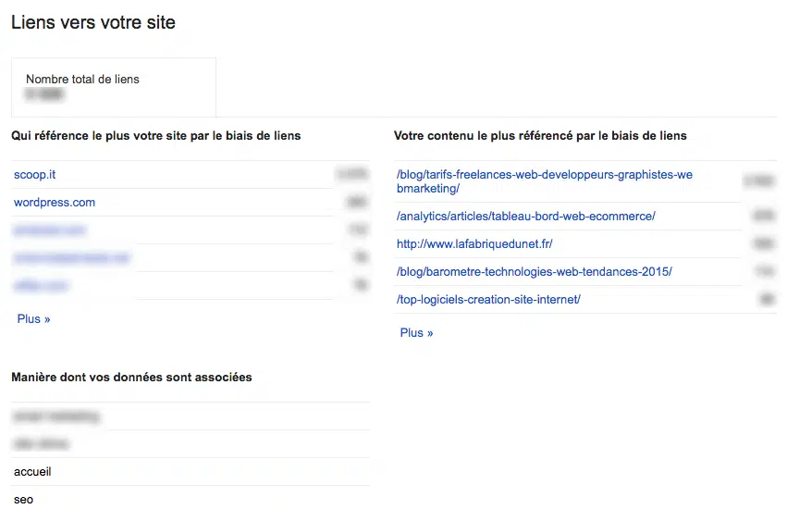Image resolution: width=812 pixels, height=509 pixels.
Task: Click the "Liens vers votre site" title
Action: tap(93, 23)
